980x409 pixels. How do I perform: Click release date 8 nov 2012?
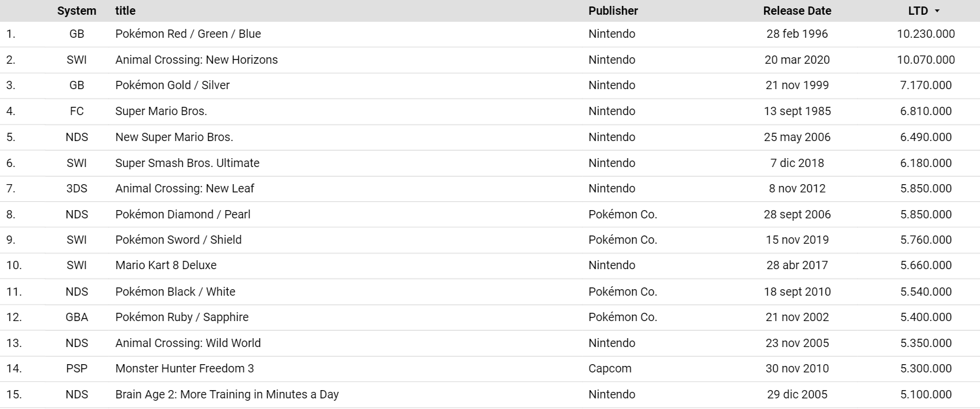click(797, 188)
